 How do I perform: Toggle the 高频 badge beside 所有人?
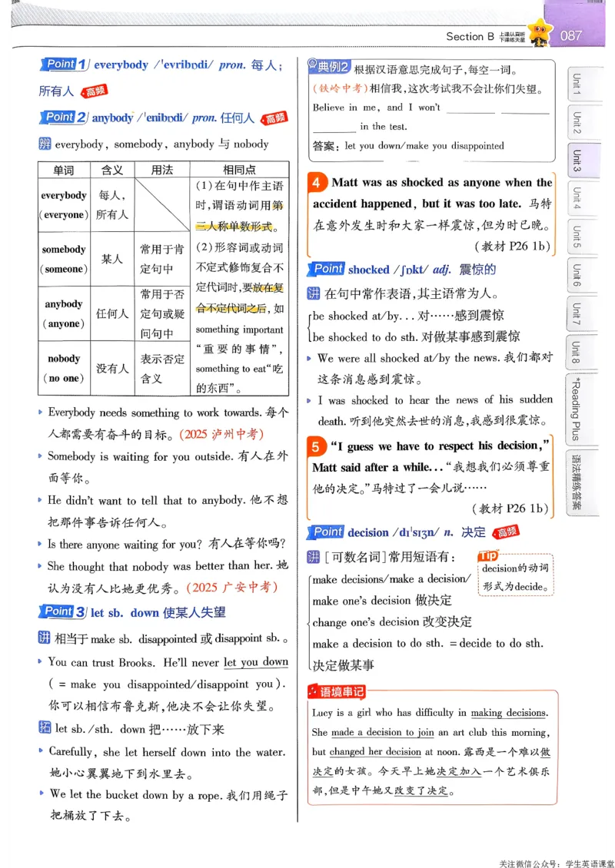[x=95, y=91]
